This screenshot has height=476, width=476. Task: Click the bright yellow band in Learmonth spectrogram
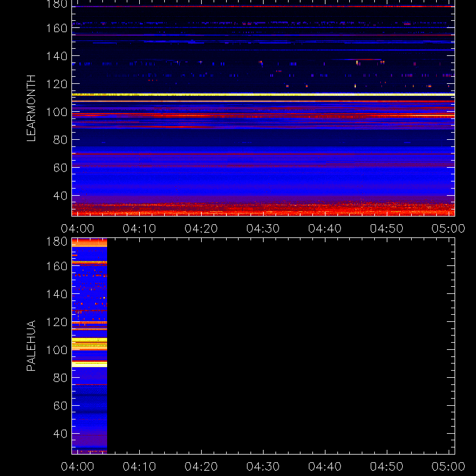[263, 95]
